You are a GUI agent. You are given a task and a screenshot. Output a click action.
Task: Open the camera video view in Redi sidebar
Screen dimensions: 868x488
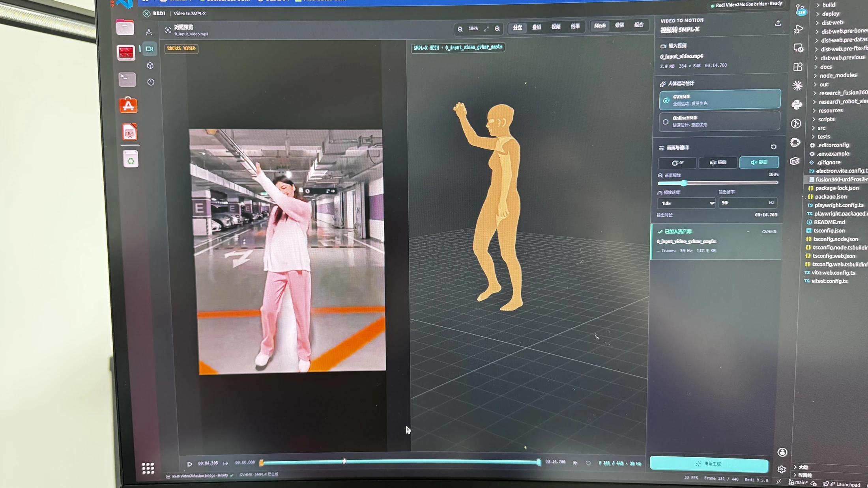[x=150, y=49]
